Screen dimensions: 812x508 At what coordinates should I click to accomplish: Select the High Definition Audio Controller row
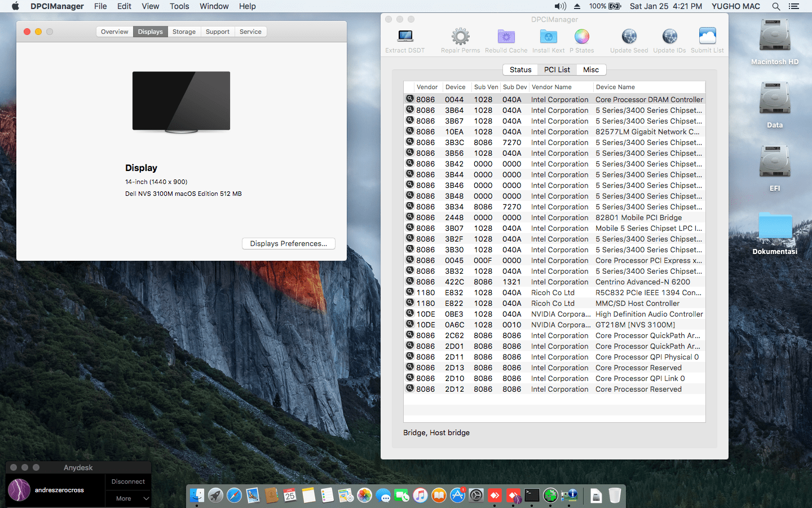click(x=554, y=314)
